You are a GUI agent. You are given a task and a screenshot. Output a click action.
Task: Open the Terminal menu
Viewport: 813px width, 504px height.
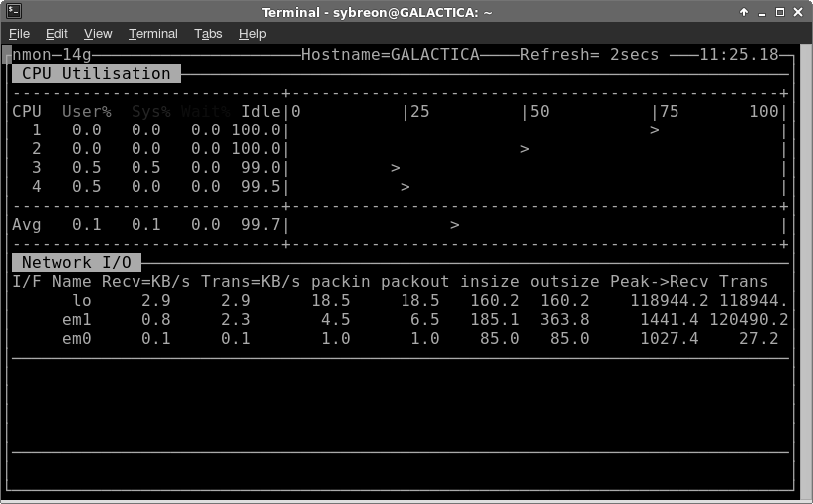pyautogui.click(x=152, y=33)
